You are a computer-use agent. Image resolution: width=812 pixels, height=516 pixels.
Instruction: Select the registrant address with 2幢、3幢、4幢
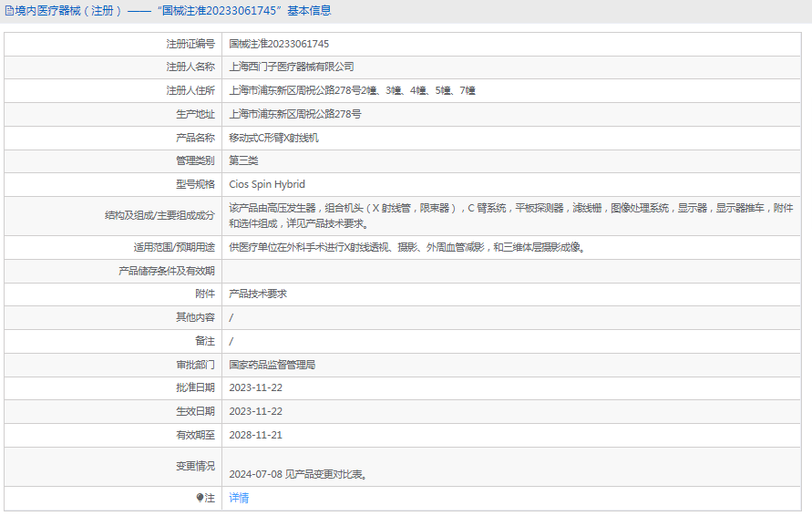pyautogui.click(x=352, y=90)
